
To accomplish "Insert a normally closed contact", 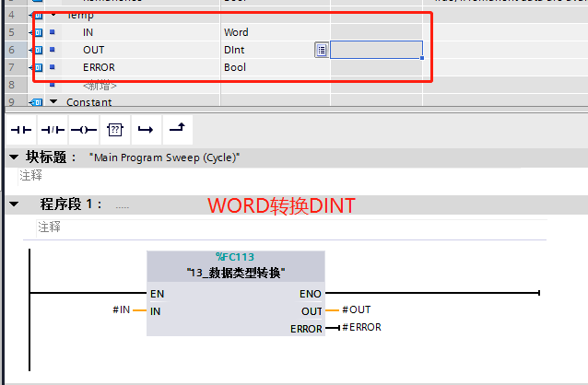I will 53,130.
